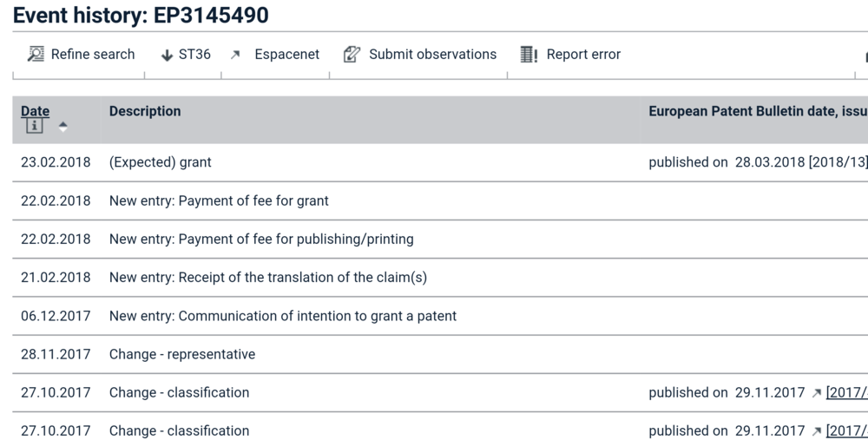Screen dimensions: 868x440
Task: Click the Description column header
Action: point(145,111)
